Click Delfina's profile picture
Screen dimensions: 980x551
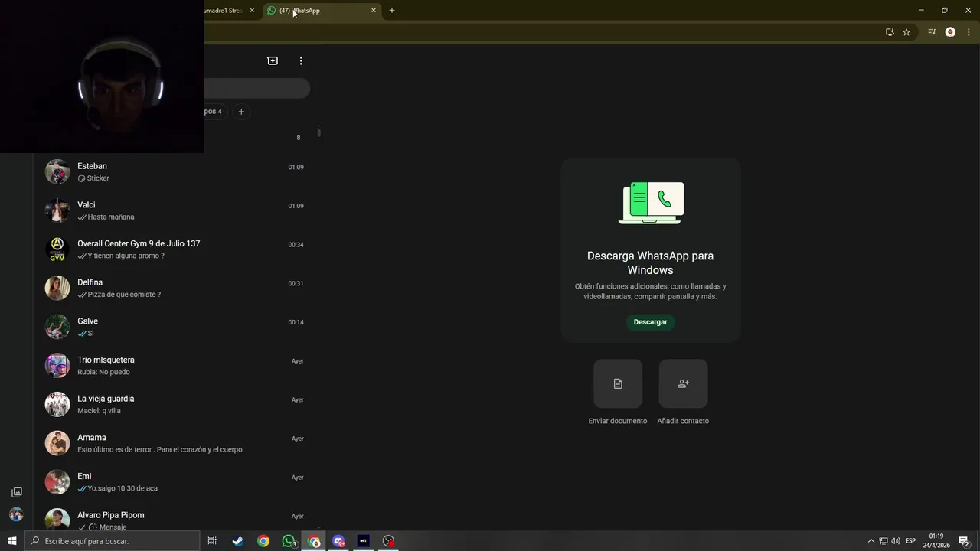[x=57, y=289]
